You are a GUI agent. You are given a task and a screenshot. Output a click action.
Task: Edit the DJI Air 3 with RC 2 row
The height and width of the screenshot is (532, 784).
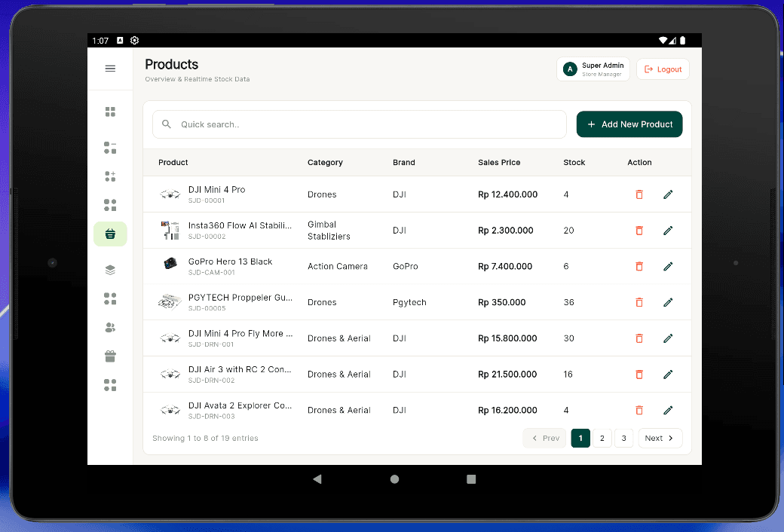[668, 375]
